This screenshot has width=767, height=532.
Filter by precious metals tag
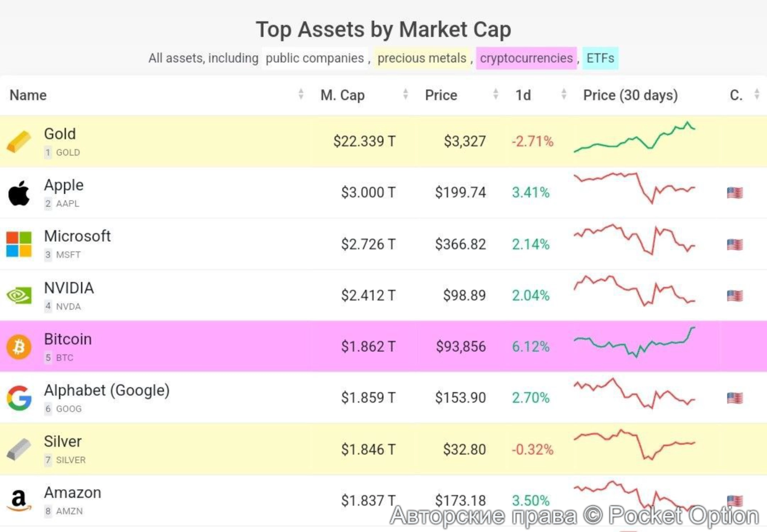422,58
